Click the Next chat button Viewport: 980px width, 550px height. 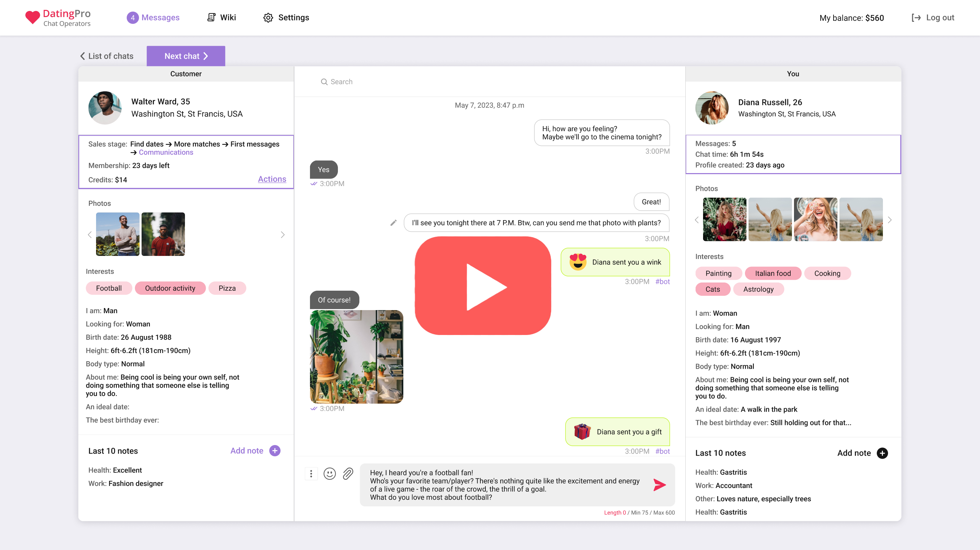(x=186, y=56)
